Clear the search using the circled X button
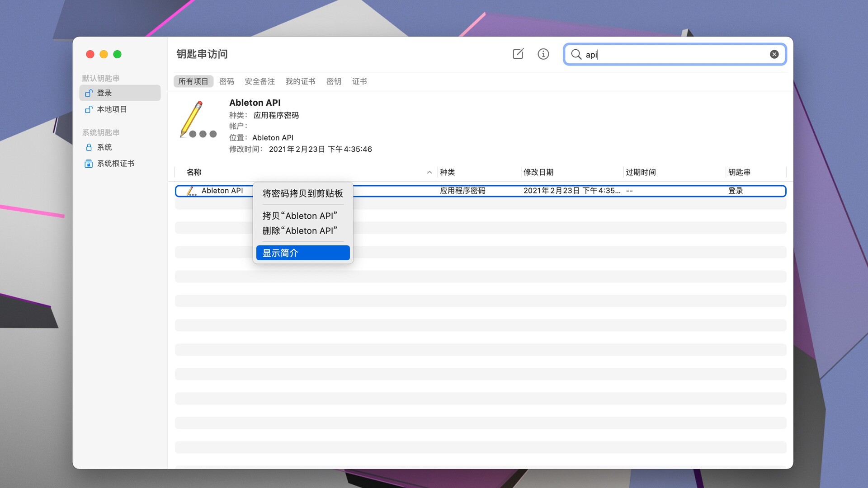The width and height of the screenshot is (868, 488). (774, 54)
